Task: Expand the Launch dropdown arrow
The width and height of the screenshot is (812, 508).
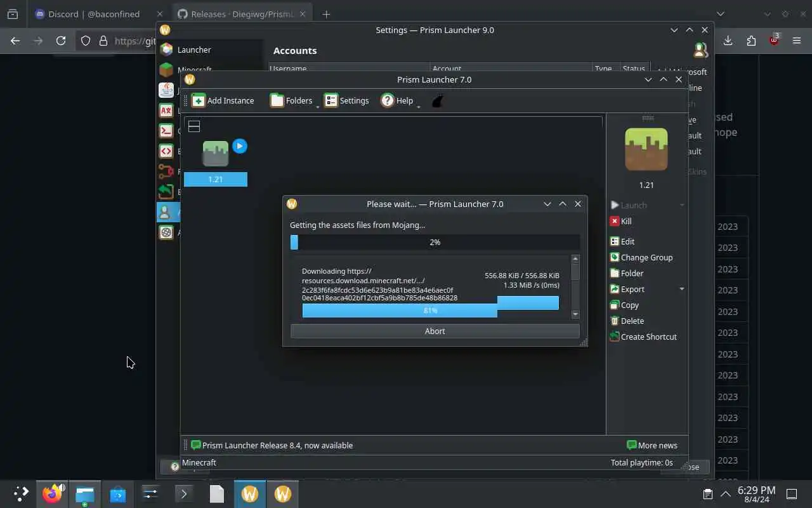Action: [x=682, y=205]
